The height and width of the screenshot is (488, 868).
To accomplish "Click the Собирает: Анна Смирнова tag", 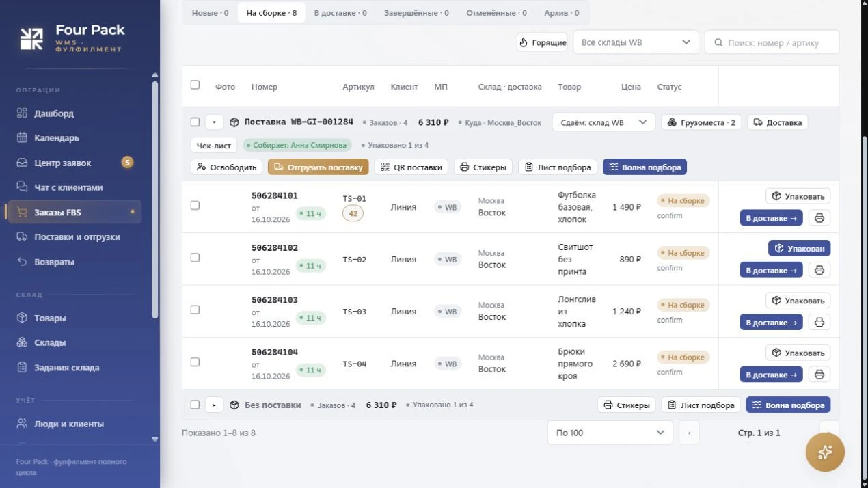I will (x=297, y=145).
